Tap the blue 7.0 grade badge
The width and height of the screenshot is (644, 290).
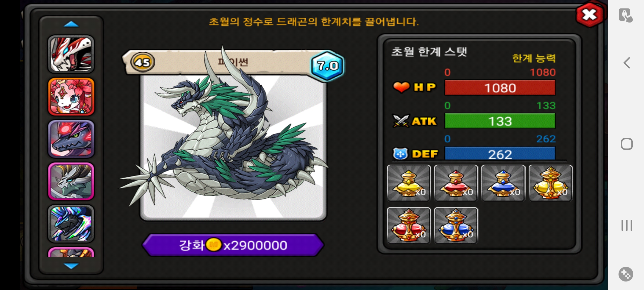(x=327, y=66)
